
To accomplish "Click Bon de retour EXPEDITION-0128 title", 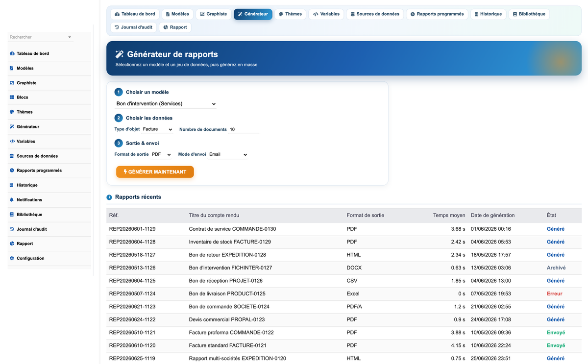I will coord(227,255).
